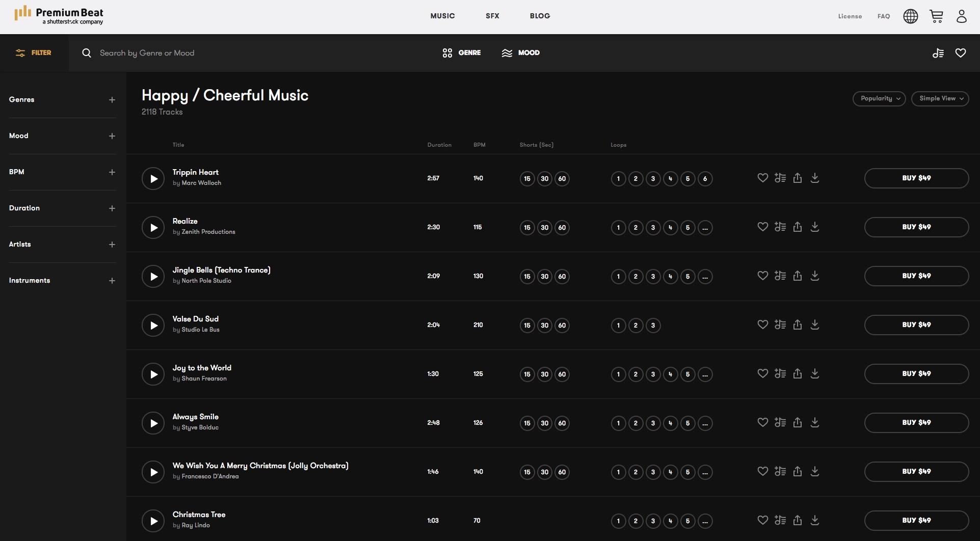
Task: Open the Simple View dropdown
Action: coord(940,98)
